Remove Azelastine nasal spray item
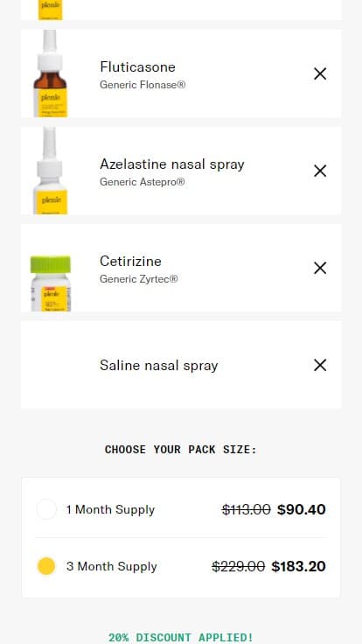This screenshot has height=644, width=362. pyautogui.click(x=320, y=171)
